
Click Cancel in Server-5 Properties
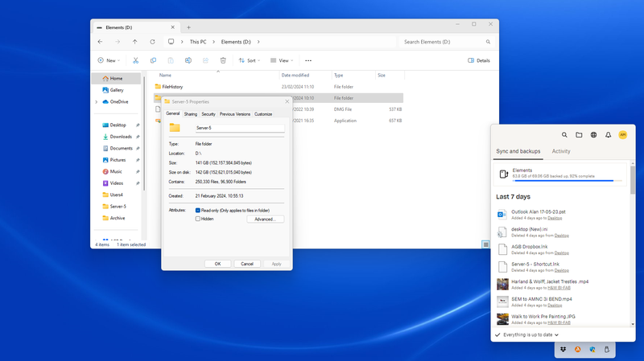(x=247, y=264)
